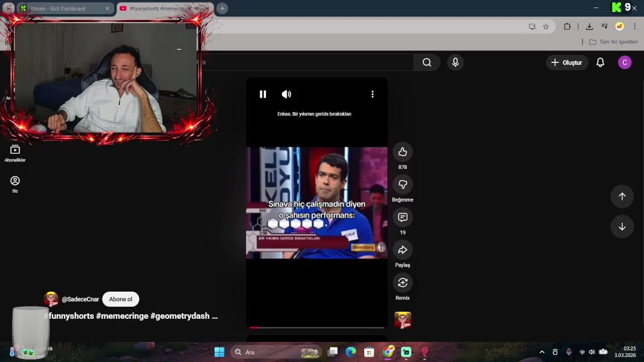Subscribe using the Abone ol button
The width and height of the screenshot is (644, 362).
121,299
